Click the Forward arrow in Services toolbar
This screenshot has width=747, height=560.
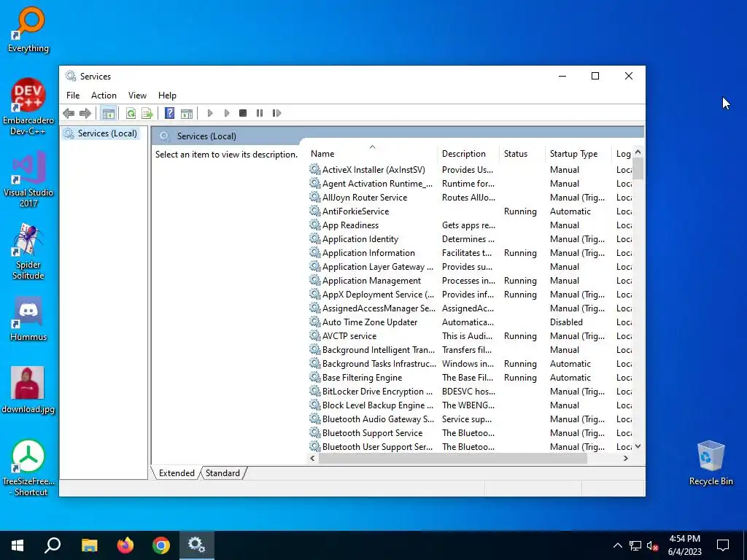click(x=85, y=113)
